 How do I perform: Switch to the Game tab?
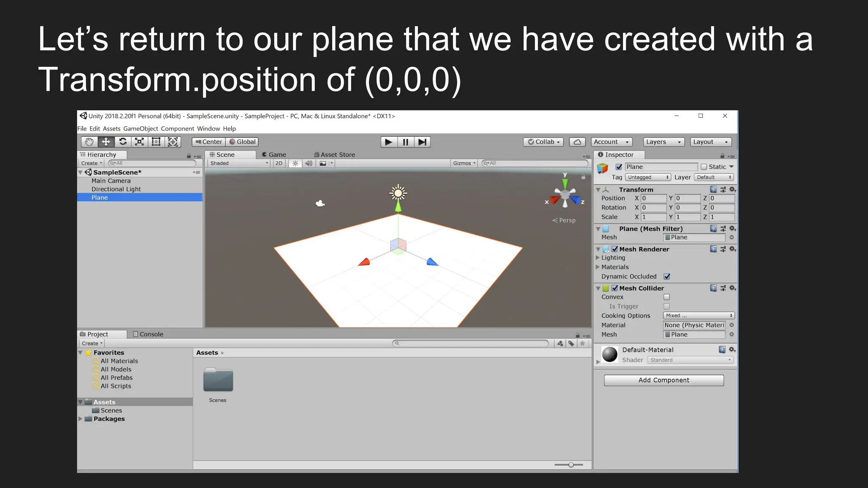274,155
